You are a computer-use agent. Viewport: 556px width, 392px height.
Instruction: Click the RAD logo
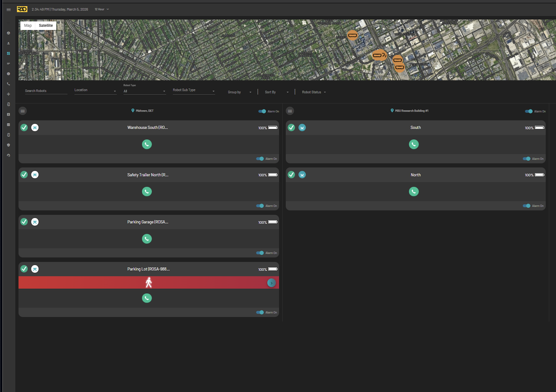(x=22, y=9)
